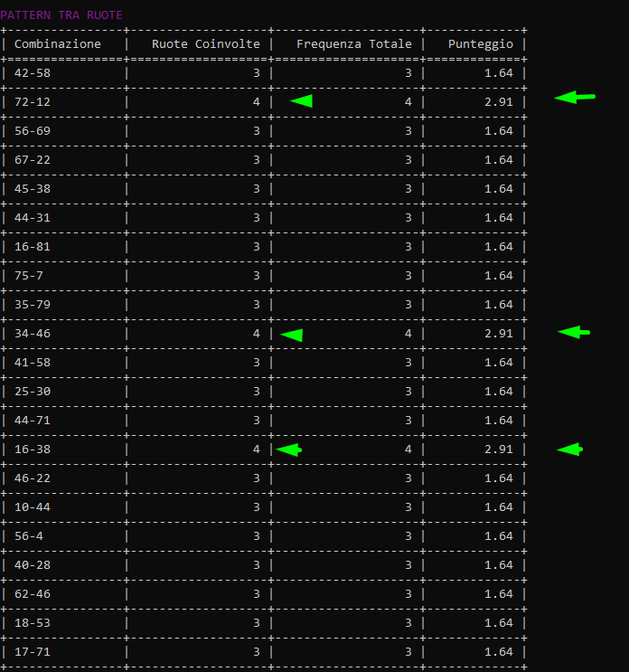The image size is (629, 672).
Task: Select combination 42-58
Action: pos(33,73)
